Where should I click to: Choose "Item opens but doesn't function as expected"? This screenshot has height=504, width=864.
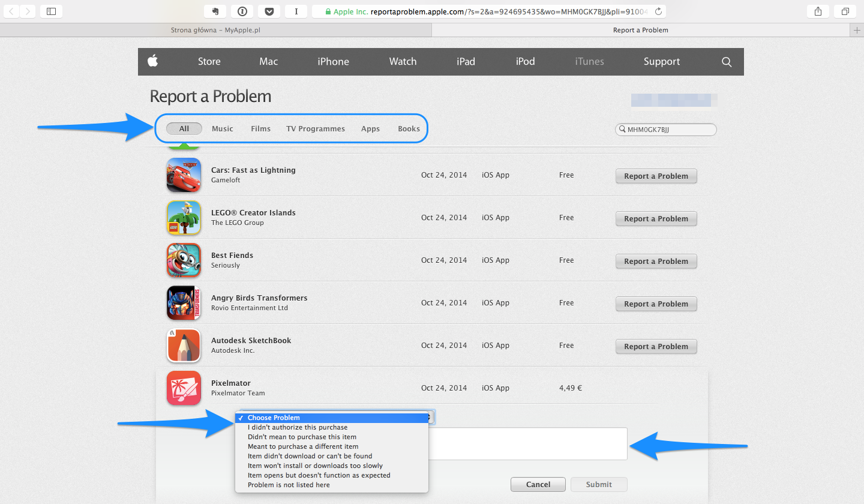click(332, 475)
